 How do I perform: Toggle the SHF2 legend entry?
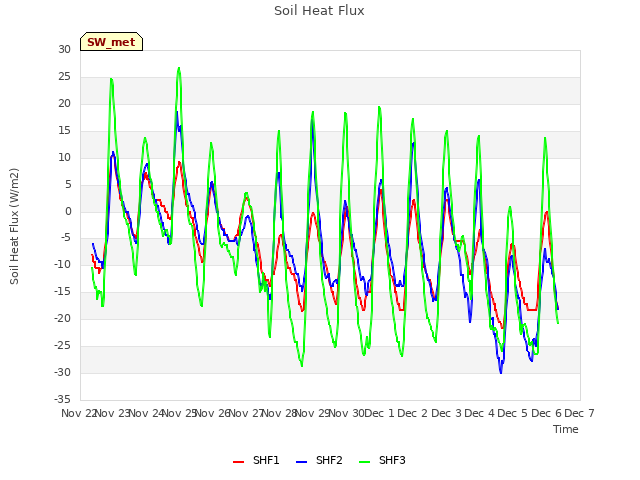319,460
